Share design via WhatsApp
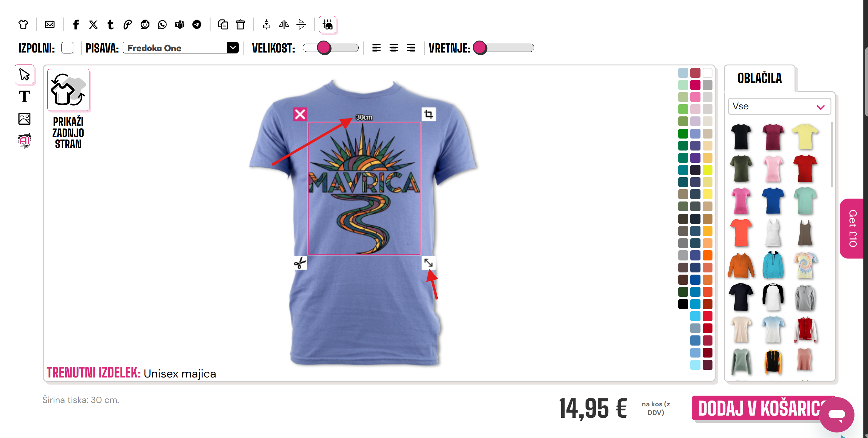 tap(162, 25)
